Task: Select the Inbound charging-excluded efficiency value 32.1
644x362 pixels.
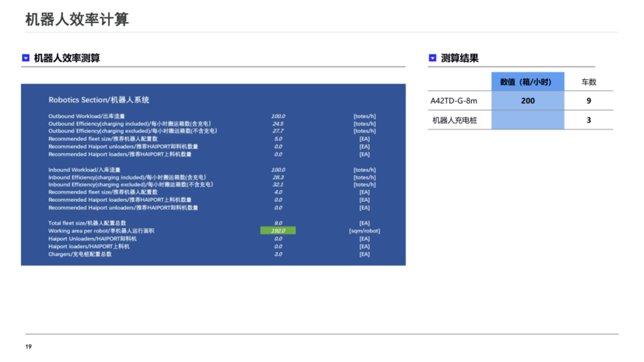Action: (278, 185)
